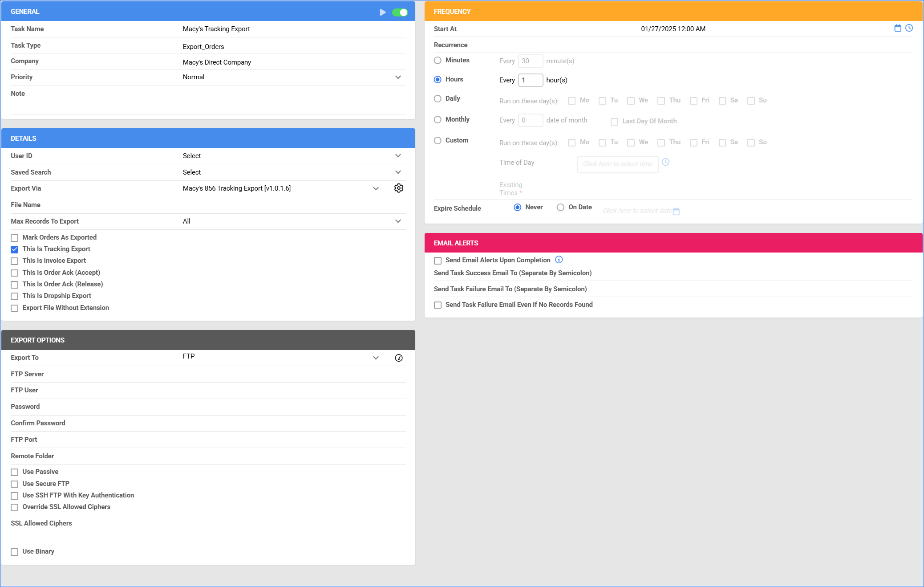This screenshot has height=587, width=924.
Task: Check This Is Order Ack (Accept)
Action: [15, 273]
